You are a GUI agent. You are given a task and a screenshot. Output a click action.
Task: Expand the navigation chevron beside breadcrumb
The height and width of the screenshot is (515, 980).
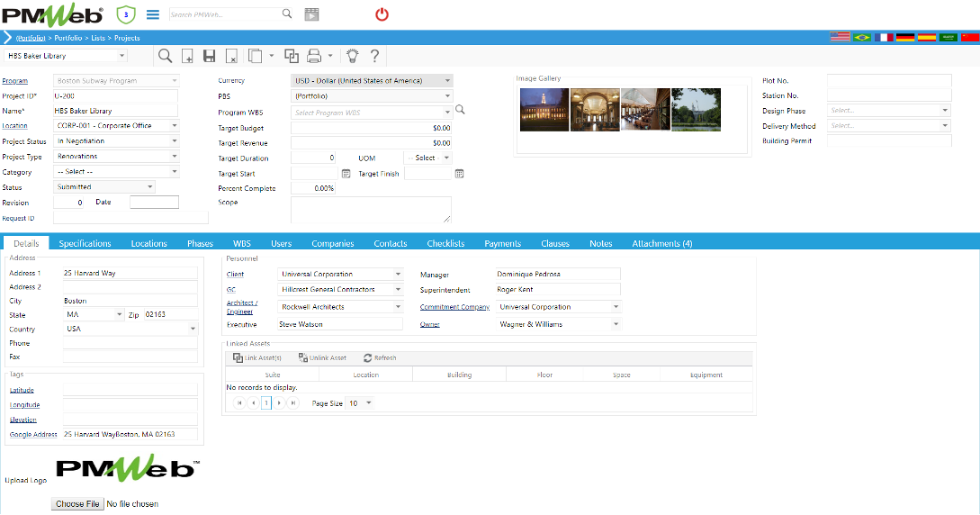7,38
